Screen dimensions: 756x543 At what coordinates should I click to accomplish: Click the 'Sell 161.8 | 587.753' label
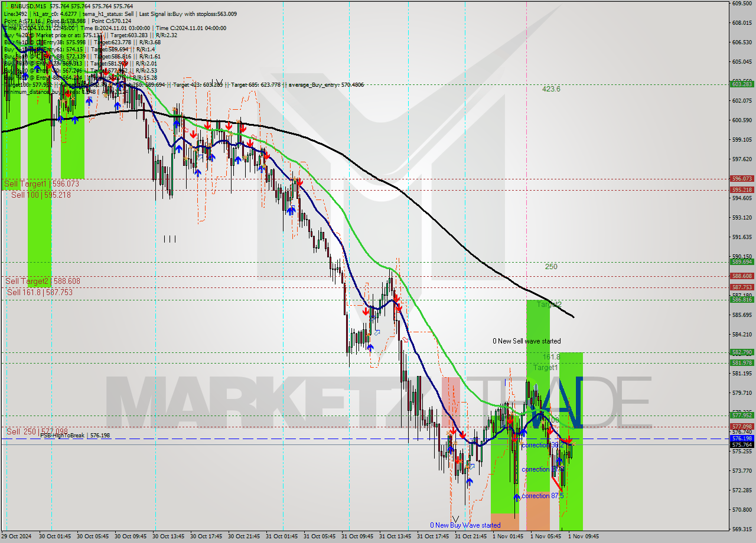click(40, 292)
